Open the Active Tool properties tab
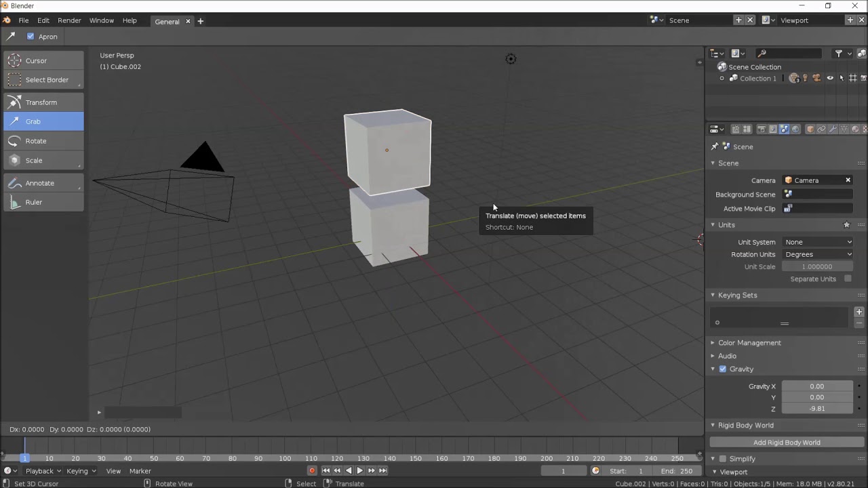The height and width of the screenshot is (488, 868). coord(736,129)
